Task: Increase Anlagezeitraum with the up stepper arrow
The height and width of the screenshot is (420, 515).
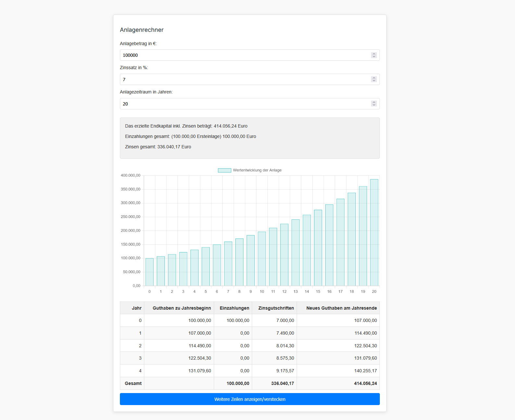Action: (x=374, y=102)
